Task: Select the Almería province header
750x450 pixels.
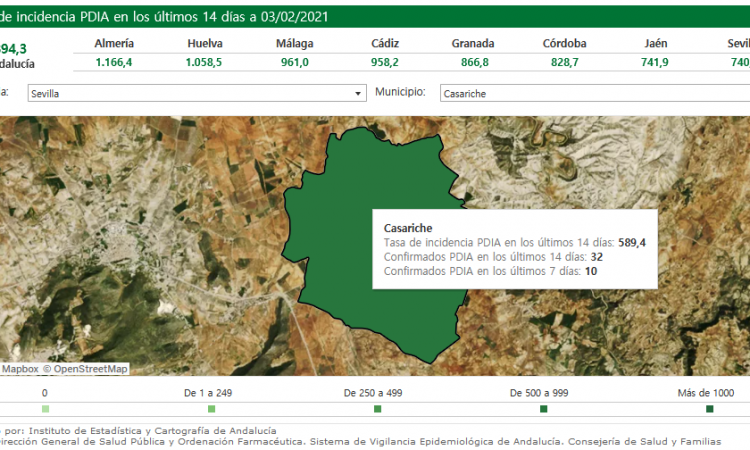Action: coord(114,44)
